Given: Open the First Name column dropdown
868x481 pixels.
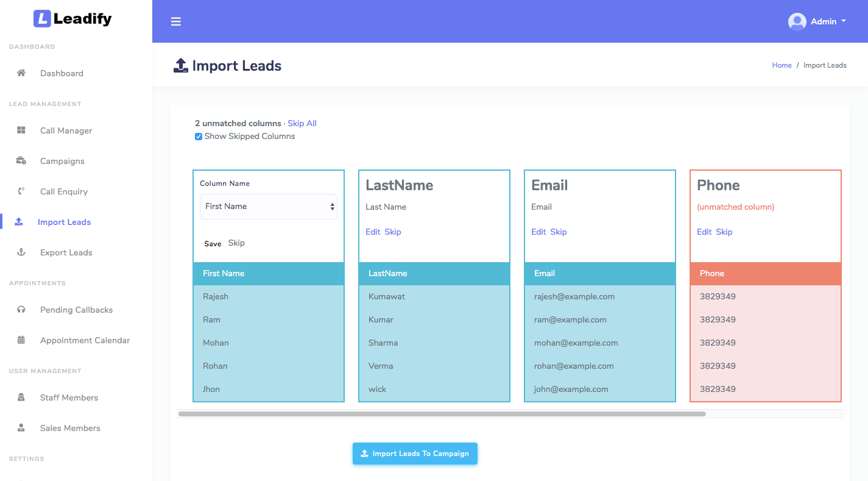Looking at the screenshot, I should 269,207.
